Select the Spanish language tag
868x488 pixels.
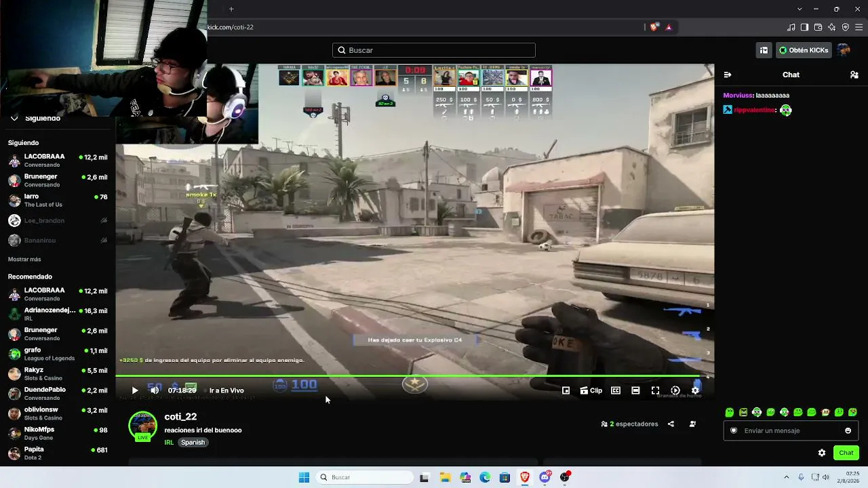(x=193, y=443)
